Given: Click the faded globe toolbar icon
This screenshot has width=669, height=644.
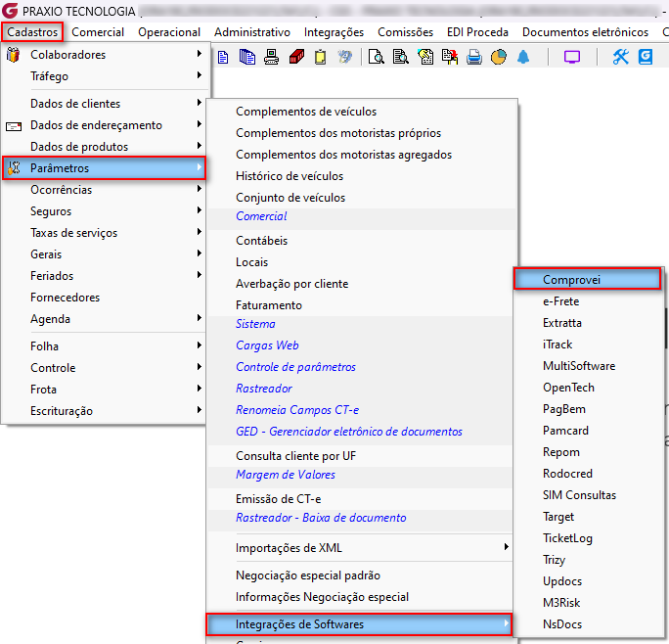Looking at the screenshot, I should 344,57.
